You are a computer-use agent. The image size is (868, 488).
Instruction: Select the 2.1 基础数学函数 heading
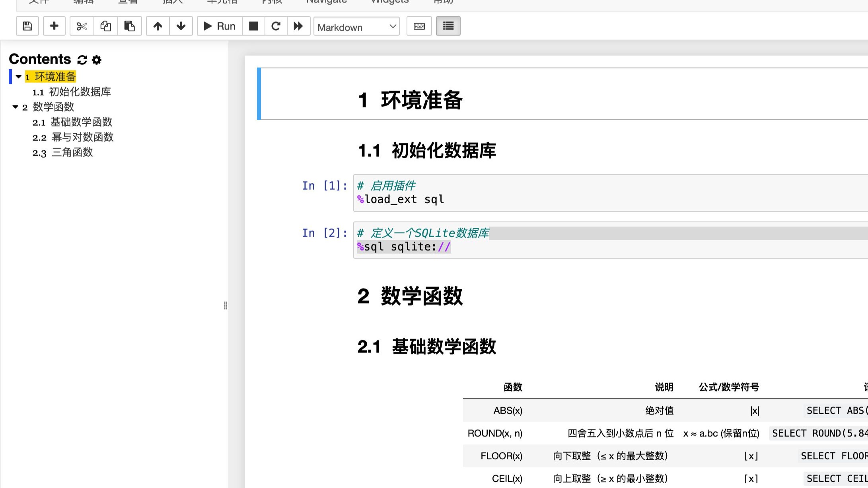point(427,347)
